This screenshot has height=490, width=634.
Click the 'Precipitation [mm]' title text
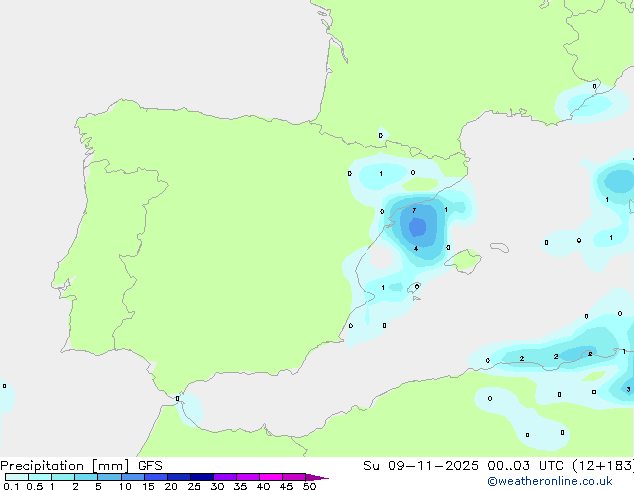65,466
